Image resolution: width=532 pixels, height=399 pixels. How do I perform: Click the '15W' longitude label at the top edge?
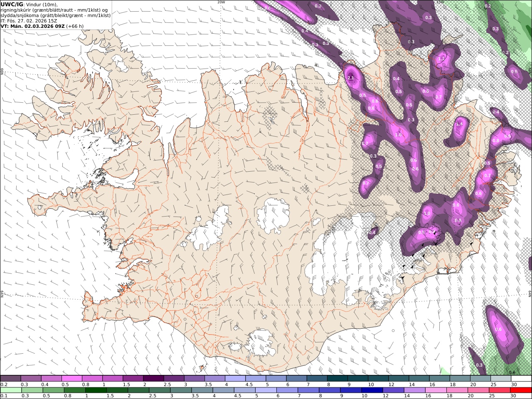coord(440,2)
